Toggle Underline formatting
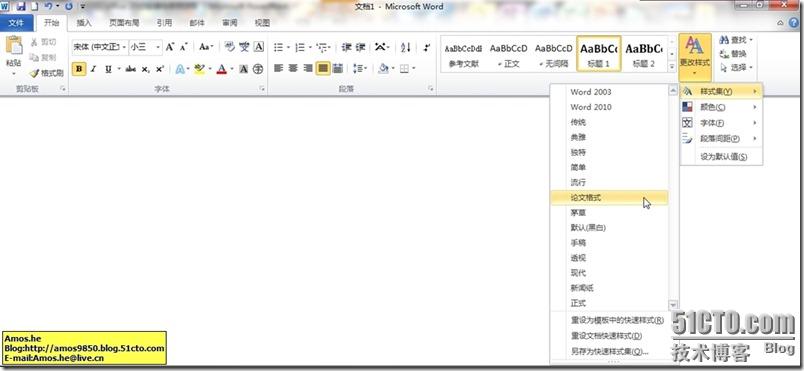 [108, 69]
